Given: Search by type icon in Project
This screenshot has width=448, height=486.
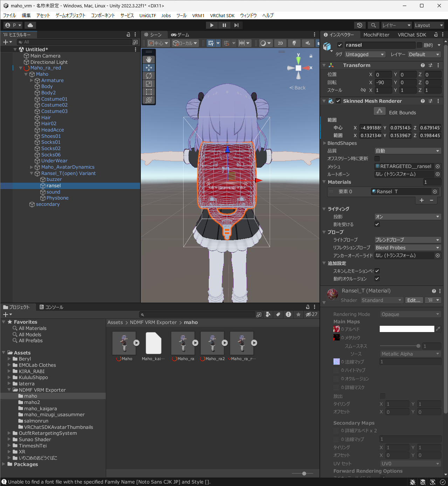Looking at the screenshot, I should [x=268, y=315].
